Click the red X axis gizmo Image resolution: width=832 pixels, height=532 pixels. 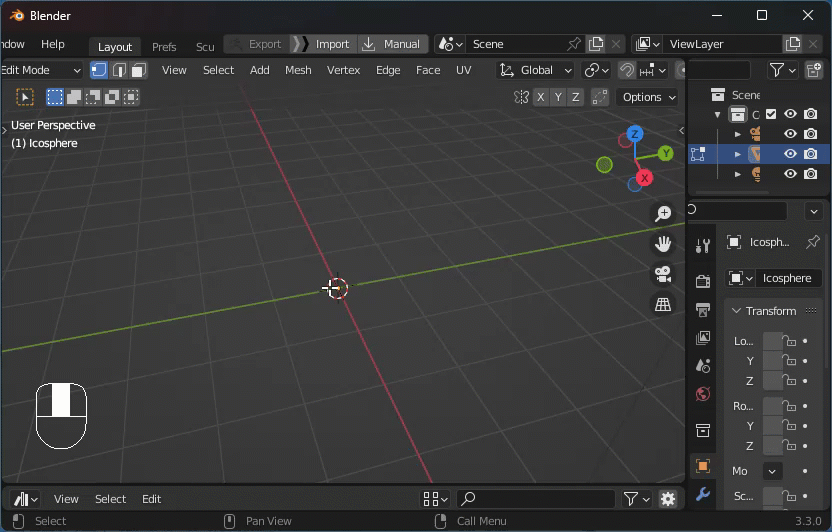click(644, 178)
